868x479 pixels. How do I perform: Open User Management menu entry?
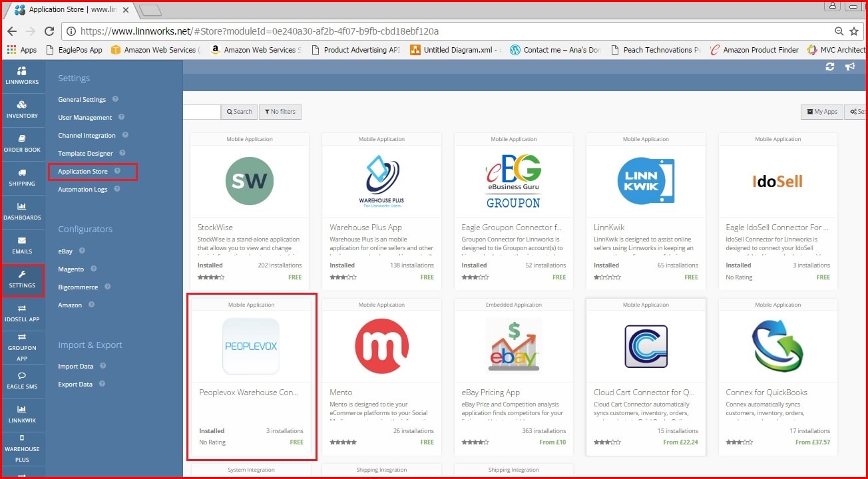pos(85,118)
